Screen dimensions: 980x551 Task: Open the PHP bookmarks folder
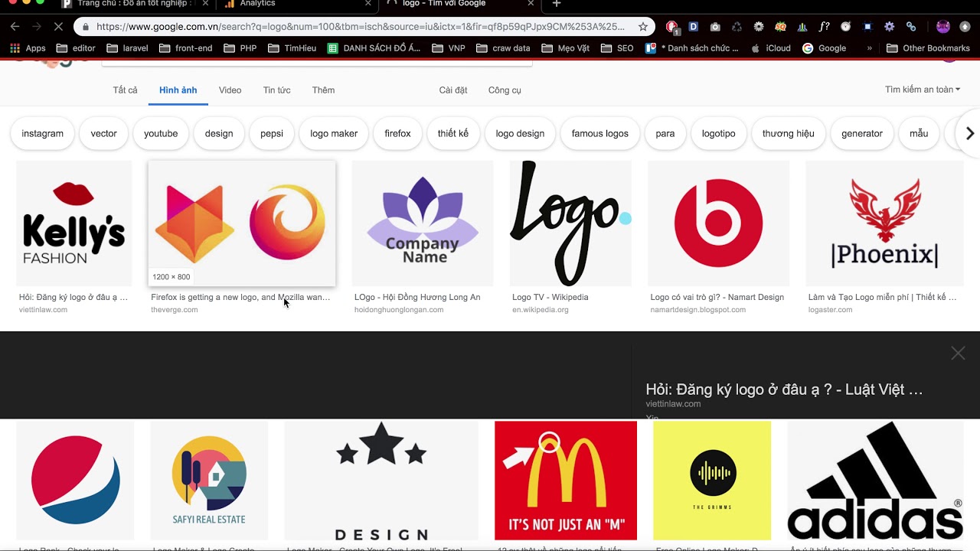click(240, 48)
